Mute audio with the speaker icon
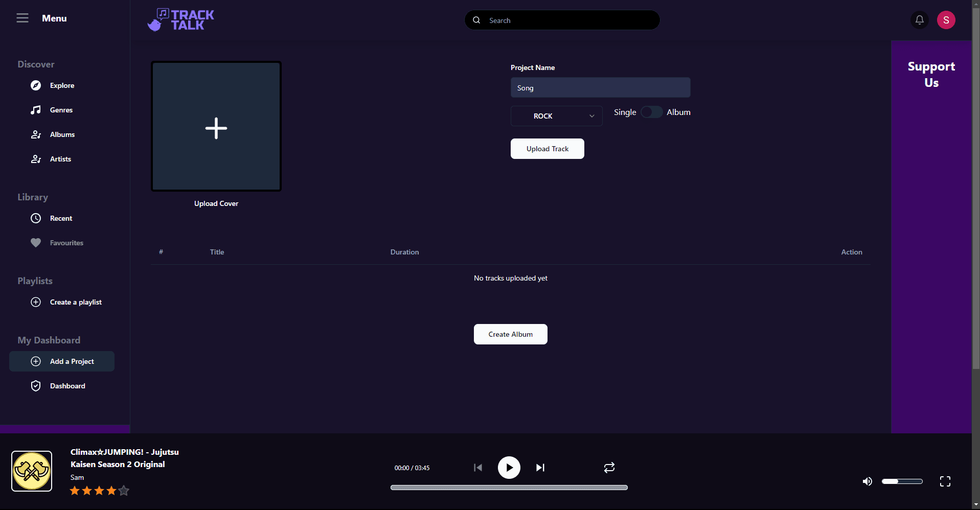Screen dimensions: 980x510 pyautogui.click(x=867, y=481)
